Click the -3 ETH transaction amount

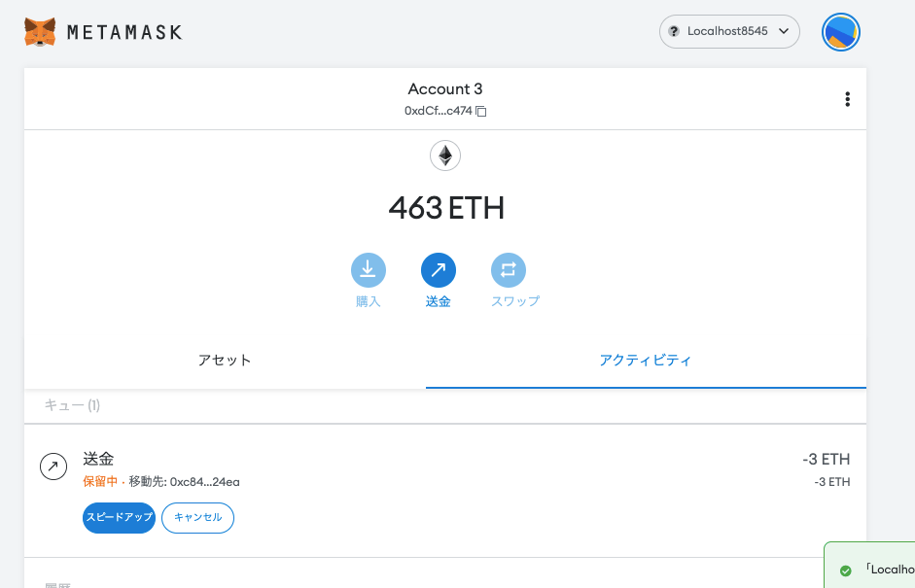click(827, 460)
